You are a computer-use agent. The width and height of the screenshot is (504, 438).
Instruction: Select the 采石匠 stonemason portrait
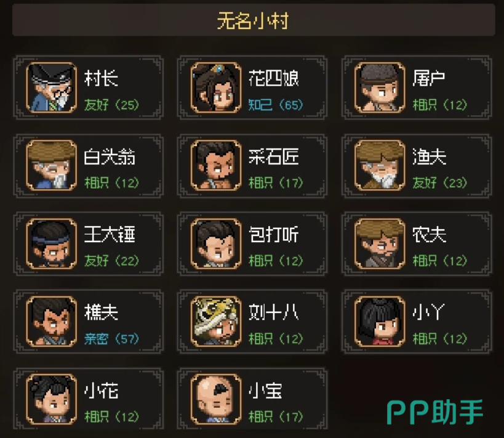(x=216, y=166)
